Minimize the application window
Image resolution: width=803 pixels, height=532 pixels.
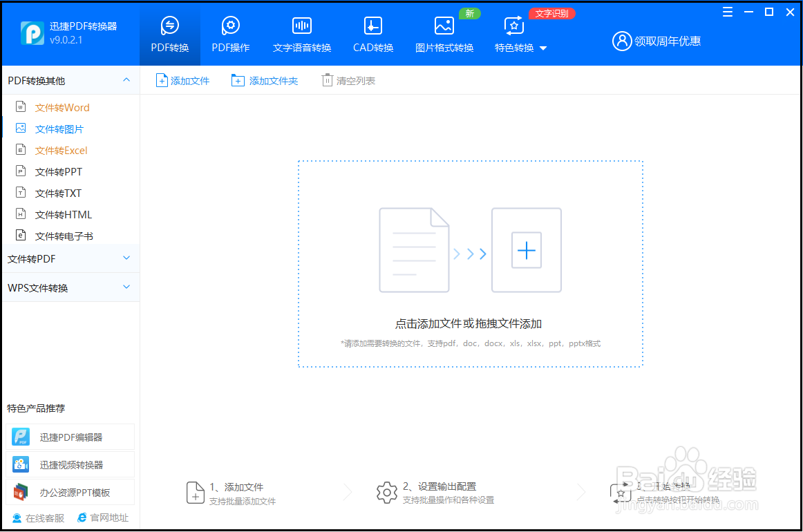click(x=748, y=12)
